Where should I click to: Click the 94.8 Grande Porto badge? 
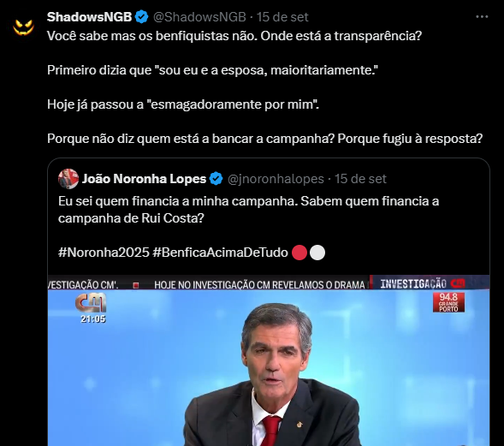[x=448, y=302]
